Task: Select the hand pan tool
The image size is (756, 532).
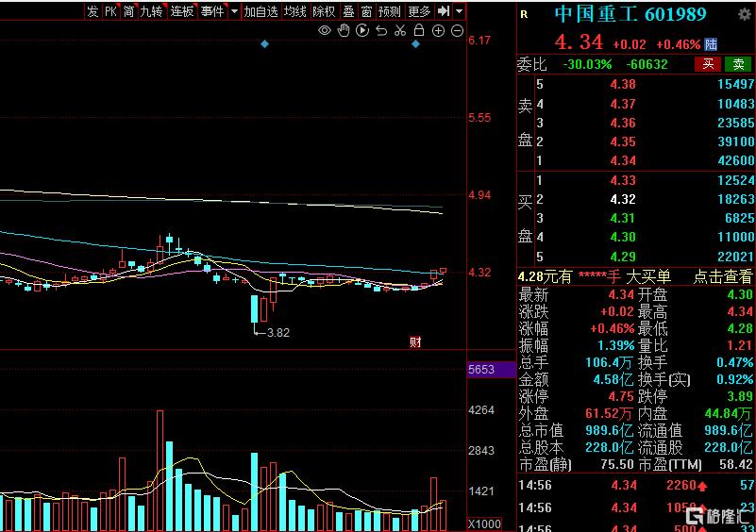Action: click(x=344, y=31)
